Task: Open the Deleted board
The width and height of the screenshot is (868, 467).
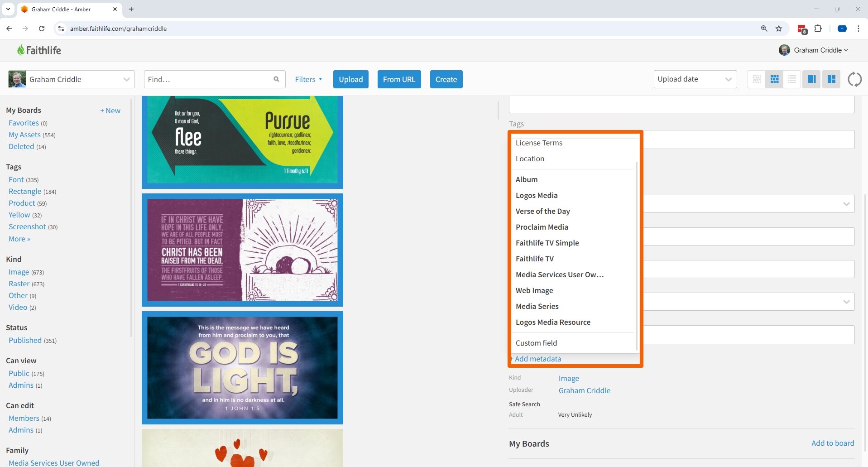Action: 21,146
